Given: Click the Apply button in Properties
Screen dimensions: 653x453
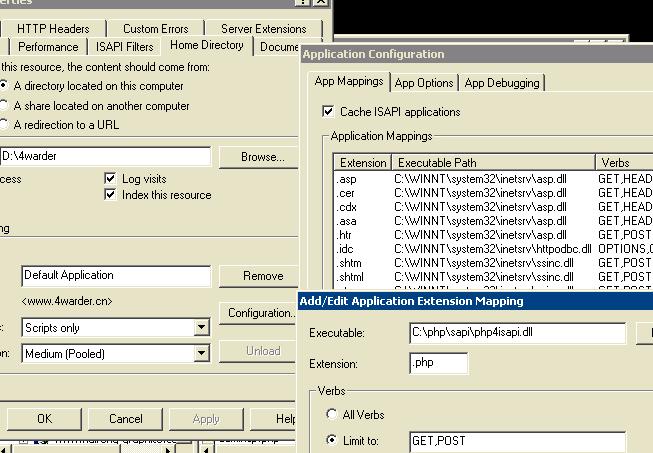Looking at the screenshot, I should [206, 418].
